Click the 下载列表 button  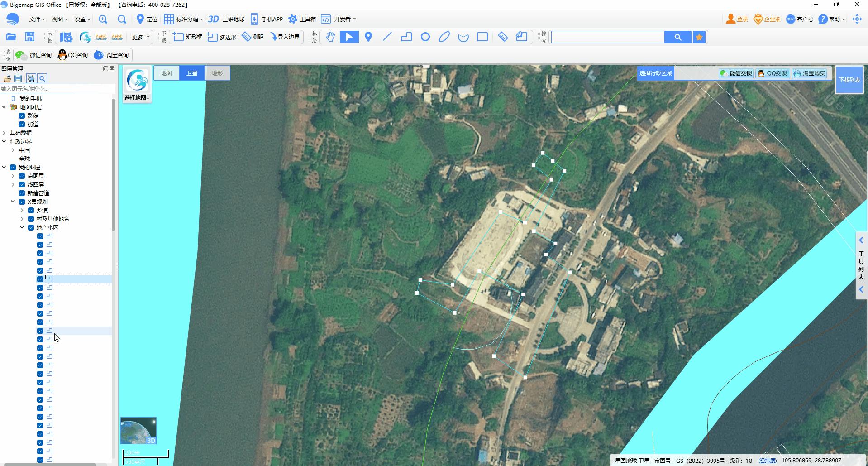849,80
